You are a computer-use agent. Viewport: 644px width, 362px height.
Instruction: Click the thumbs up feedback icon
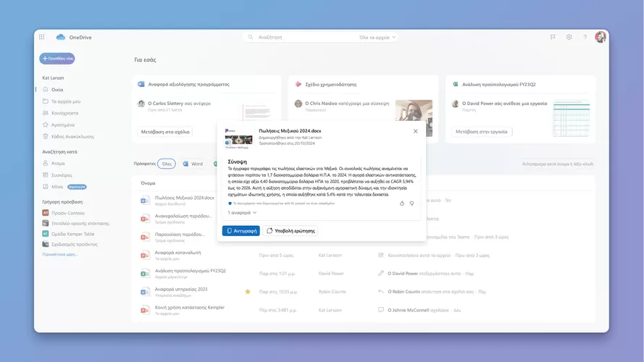pos(401,203)
